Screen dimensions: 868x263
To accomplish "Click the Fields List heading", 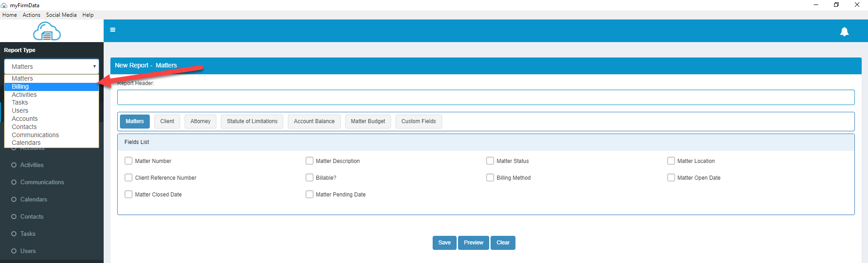I will 137,142.
